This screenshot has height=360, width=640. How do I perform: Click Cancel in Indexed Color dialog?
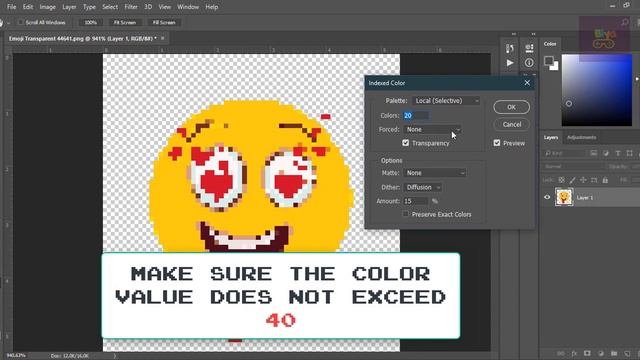[511, 124]
